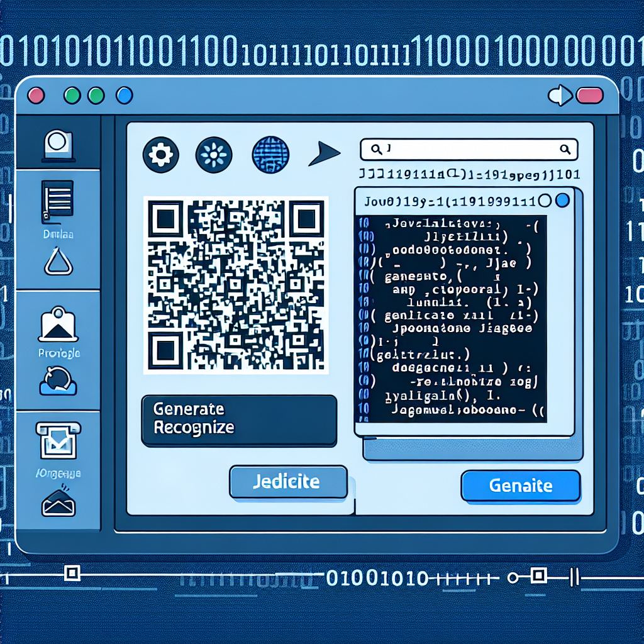The width and height of the screenshot is (644, 644).
Task: Click the blue circle in the title bar
Action: [x=125, y=96]
